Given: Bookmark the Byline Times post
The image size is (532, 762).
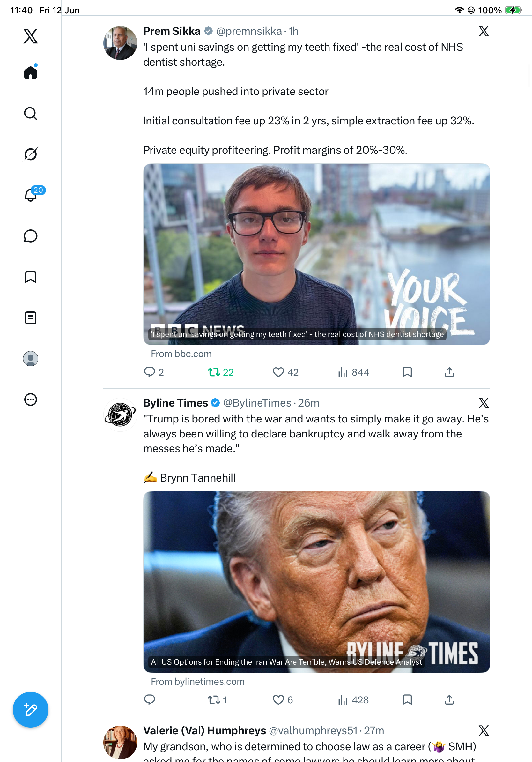Looking at the screenshot, I should pyautogui.click(x=407, y=699).
